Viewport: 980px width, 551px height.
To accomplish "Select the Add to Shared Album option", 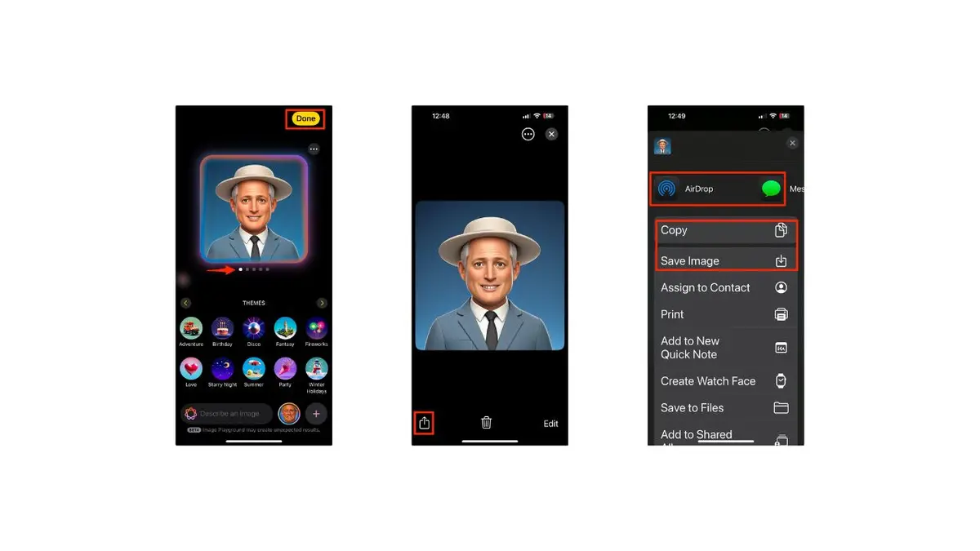I will (x=726, y=435).
